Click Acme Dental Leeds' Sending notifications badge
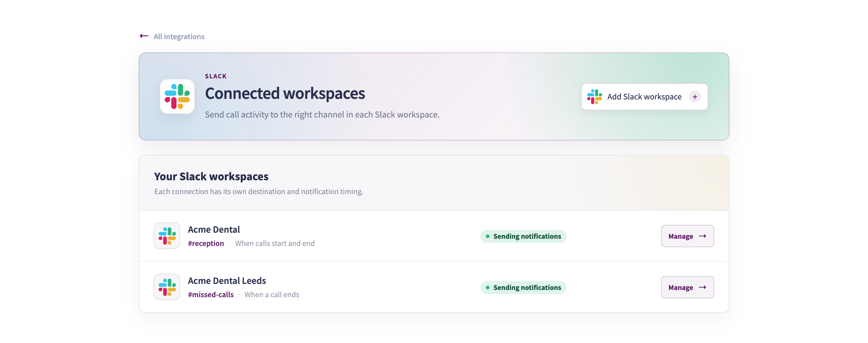Screen dimensions: 868x343 point(523,288)
